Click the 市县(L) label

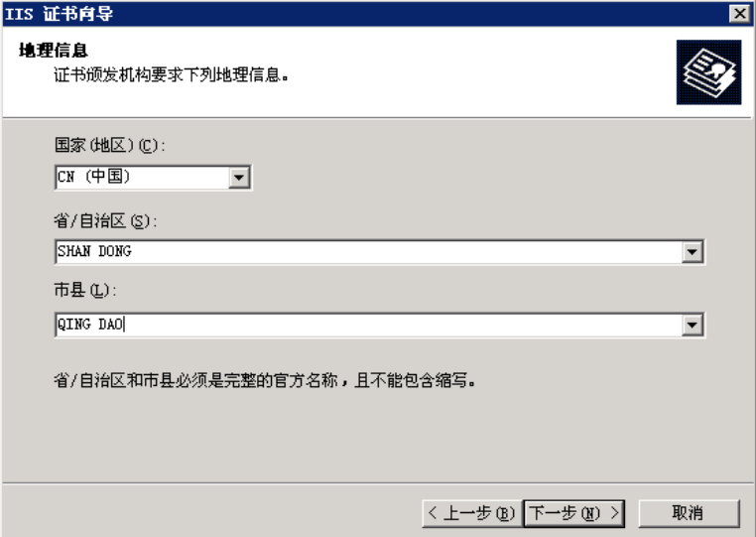point(85,290)
